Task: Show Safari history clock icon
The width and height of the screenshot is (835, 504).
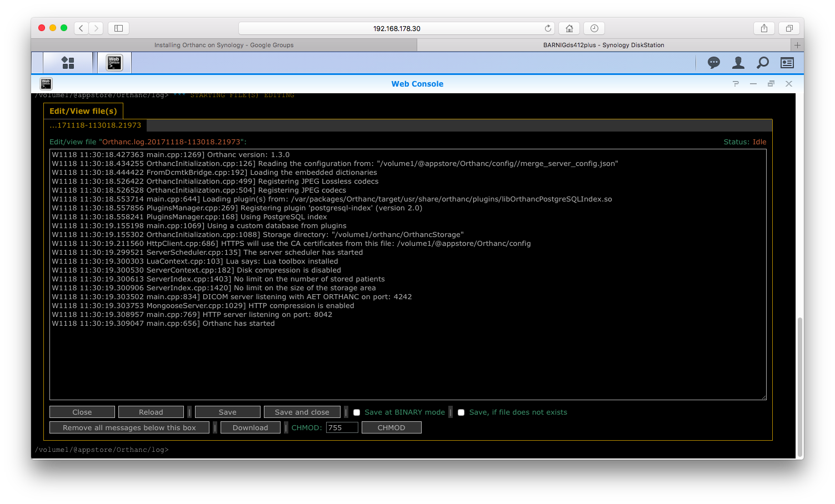Action: pyautogui.click(x=594, y=28)
